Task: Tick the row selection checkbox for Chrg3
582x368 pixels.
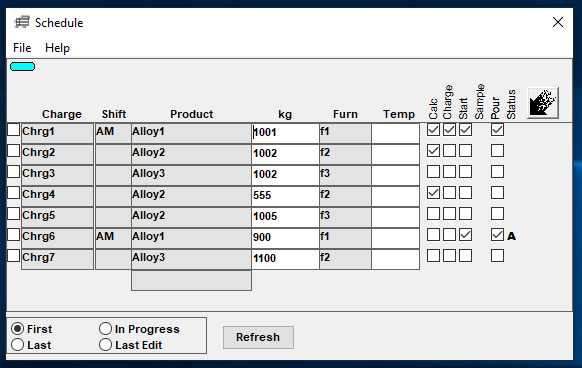Action: [x=13, y=172]
